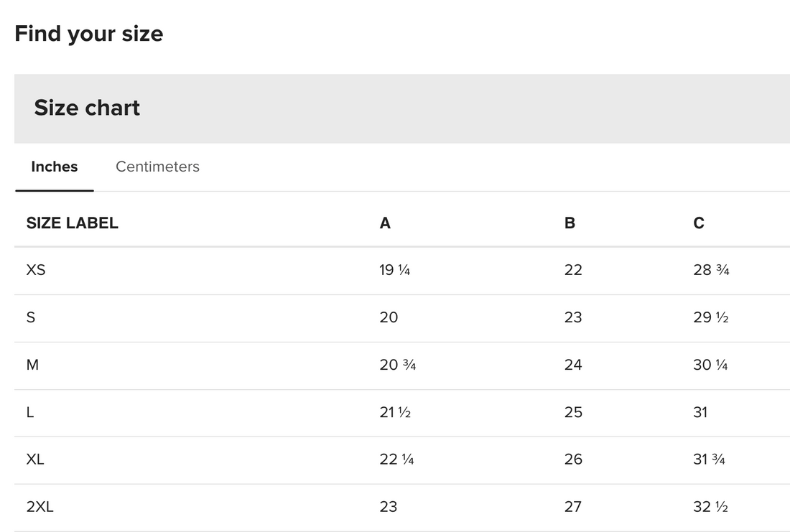Click the XS measurement A value 19 ¼
The height and width of the screenshot is (532, 790).
pos(395,270)
